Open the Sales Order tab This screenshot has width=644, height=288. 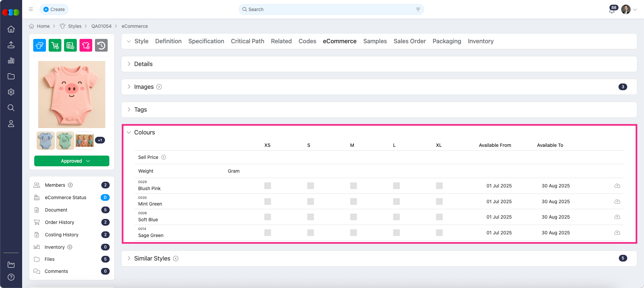pyautogui.click(x=410, y=41)
